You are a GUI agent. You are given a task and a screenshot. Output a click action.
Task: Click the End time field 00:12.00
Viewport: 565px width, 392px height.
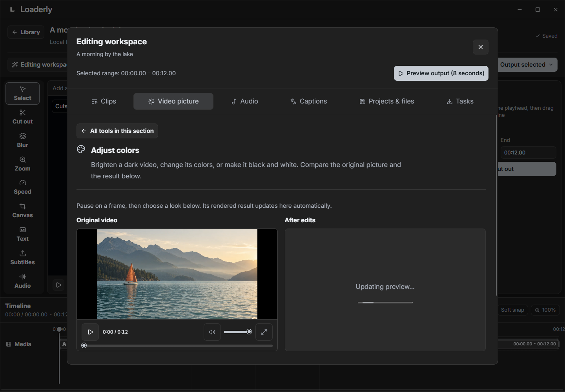528,152
